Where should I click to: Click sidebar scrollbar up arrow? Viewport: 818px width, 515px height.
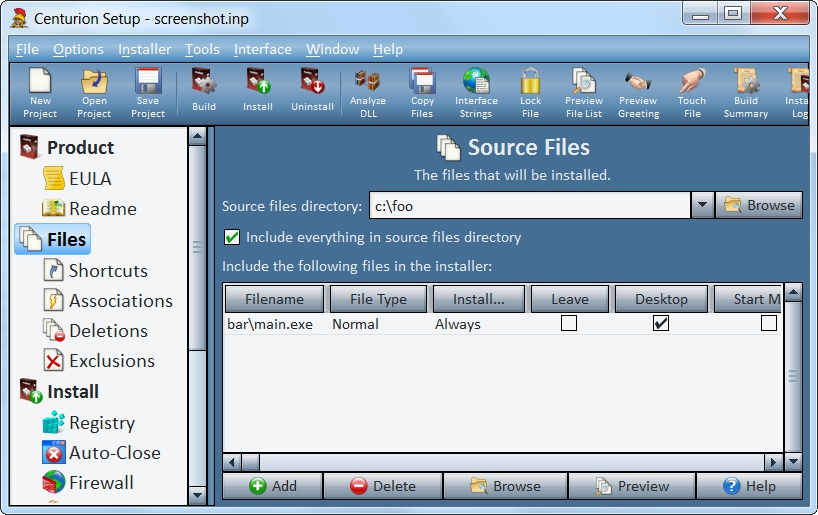[x=197, y=137]
